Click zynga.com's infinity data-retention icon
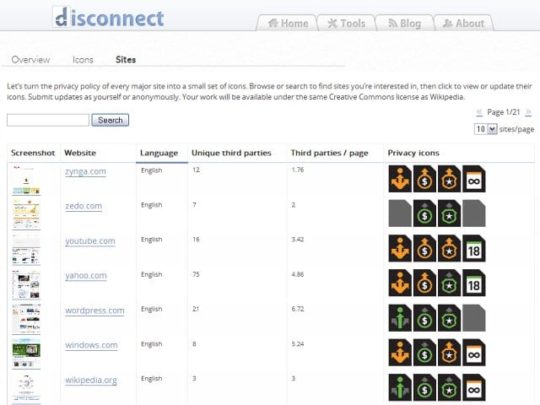 474,179
